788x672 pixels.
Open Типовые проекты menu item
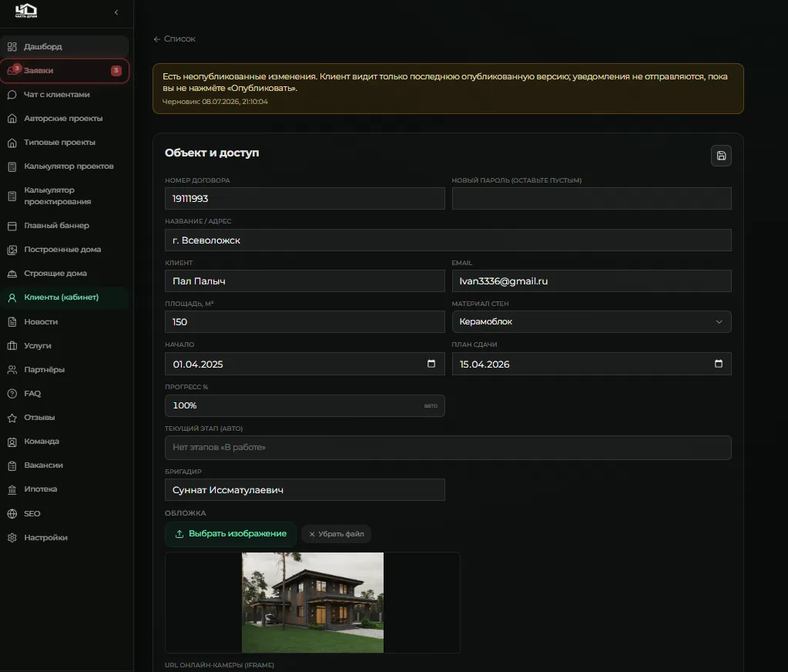(65, 143)
